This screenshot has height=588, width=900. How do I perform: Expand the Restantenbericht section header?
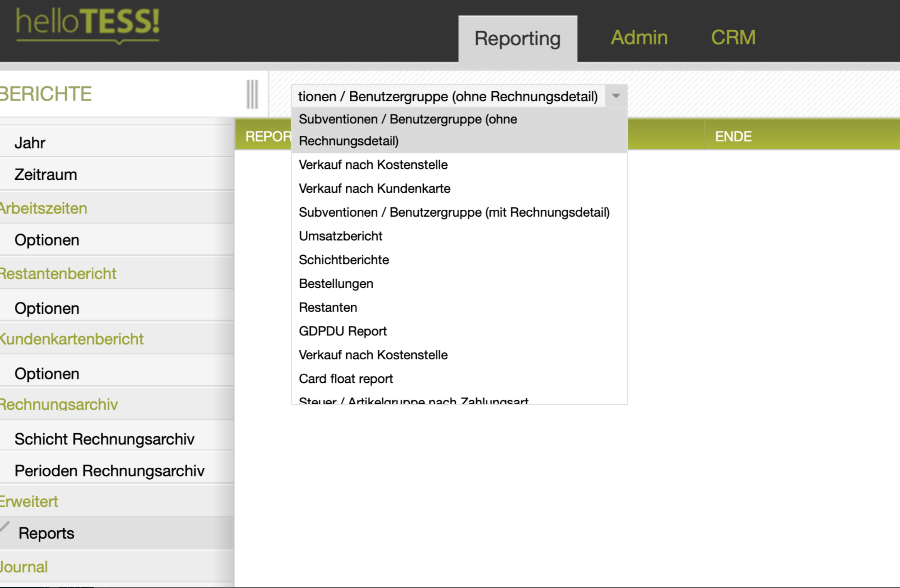[117, 273]
